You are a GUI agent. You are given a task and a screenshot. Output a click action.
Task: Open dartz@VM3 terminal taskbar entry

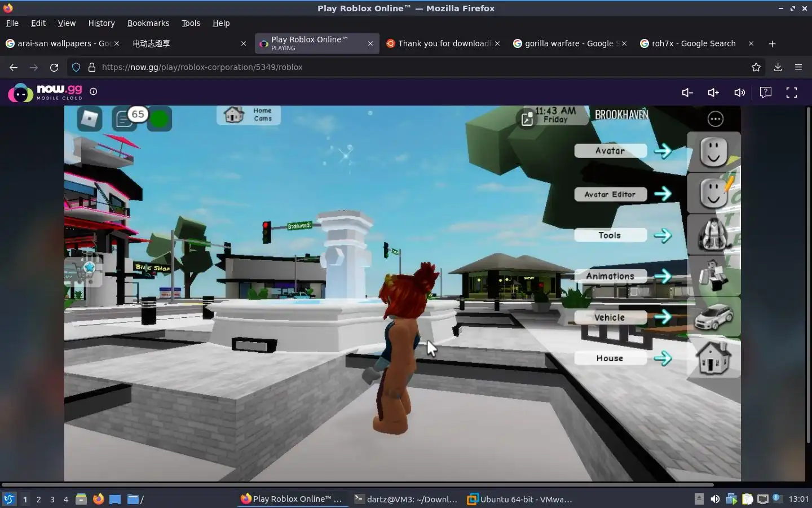pyautogui.click(x=406, y=499)
